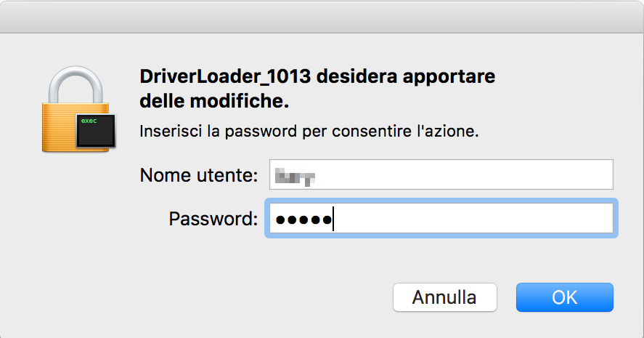Click the 'Inserisci la password' message

click(309, 132)
